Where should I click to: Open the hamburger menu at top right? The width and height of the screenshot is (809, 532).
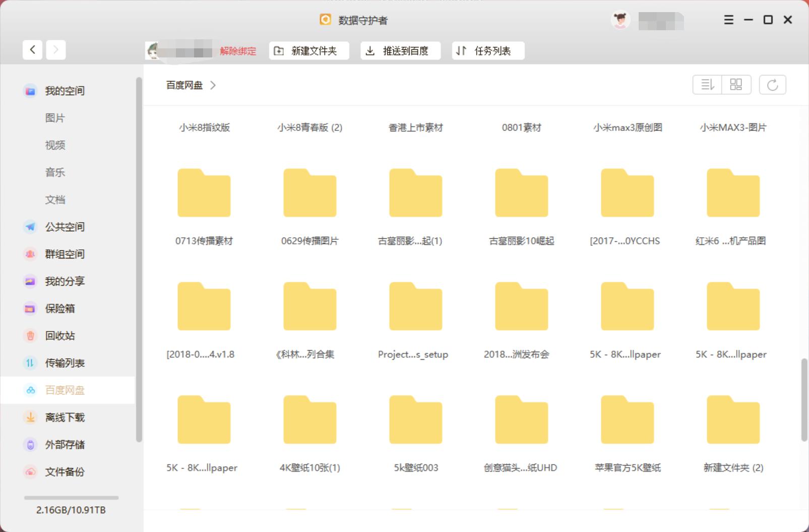pos(728,20)
